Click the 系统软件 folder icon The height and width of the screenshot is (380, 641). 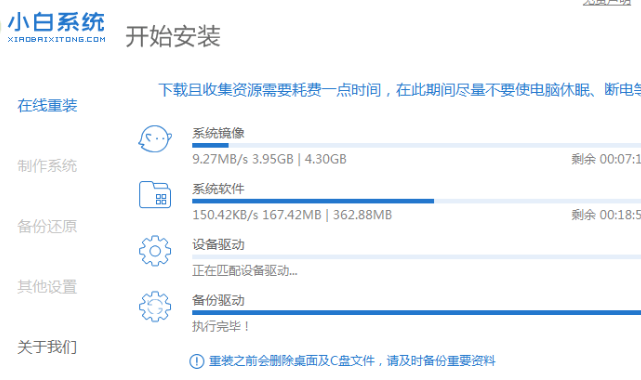coord(155,194)
